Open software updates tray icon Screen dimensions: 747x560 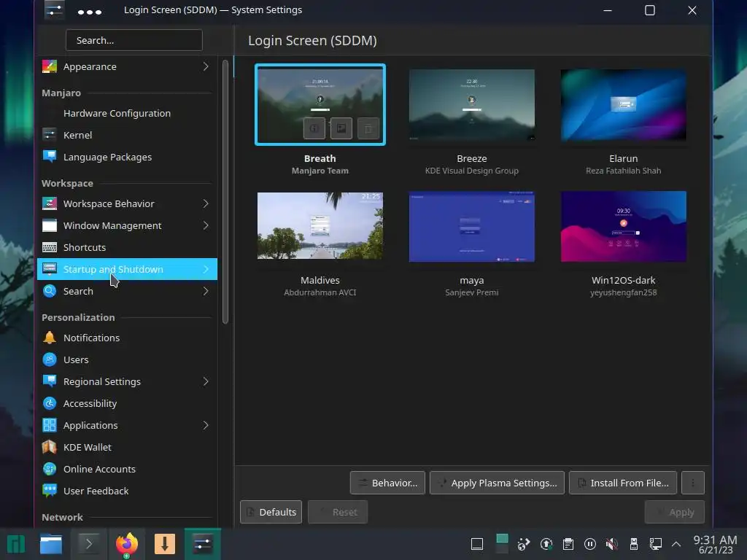coord(546,544)
